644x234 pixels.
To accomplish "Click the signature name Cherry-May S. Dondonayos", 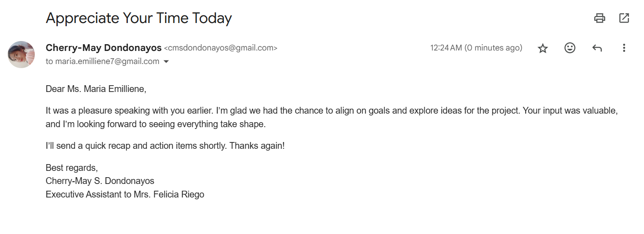I will [100, 181].
